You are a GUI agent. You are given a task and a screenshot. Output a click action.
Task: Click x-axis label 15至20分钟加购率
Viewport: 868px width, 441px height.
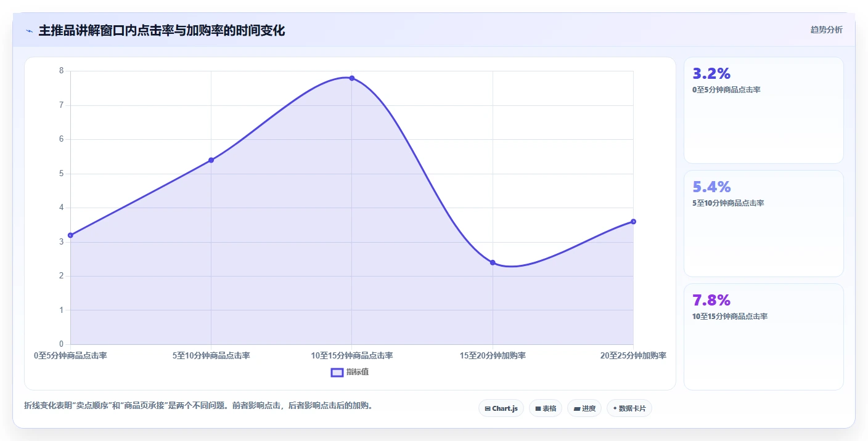pos(493,355)
